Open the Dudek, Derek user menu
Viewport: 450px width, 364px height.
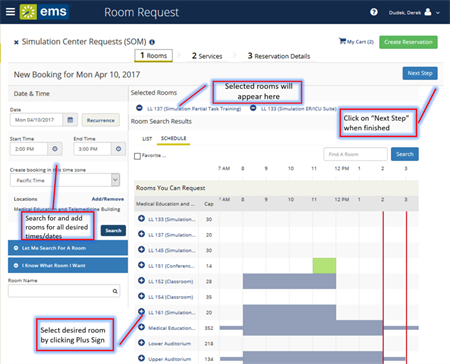click(x=414, y=13)
